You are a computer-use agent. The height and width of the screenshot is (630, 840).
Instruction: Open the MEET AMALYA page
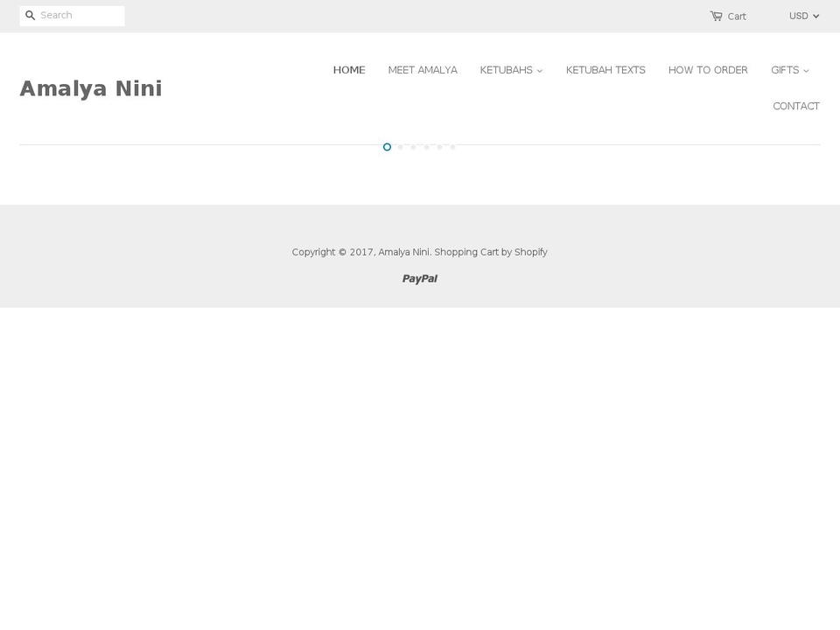pos(423,70)
